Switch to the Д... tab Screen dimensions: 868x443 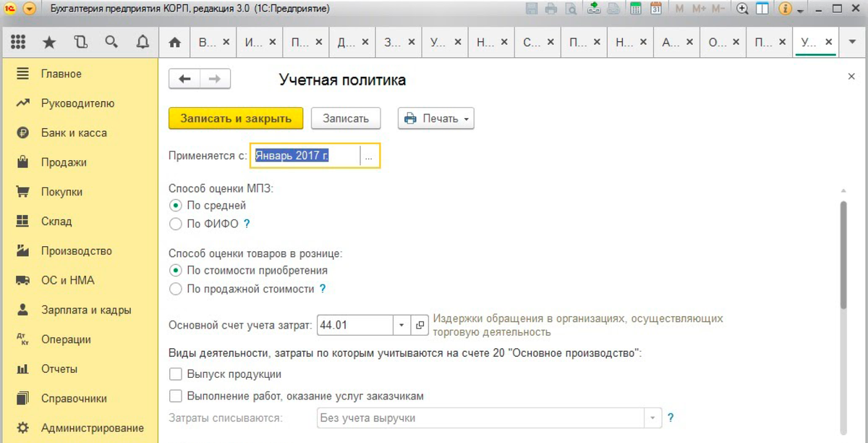tap(353, 43)
